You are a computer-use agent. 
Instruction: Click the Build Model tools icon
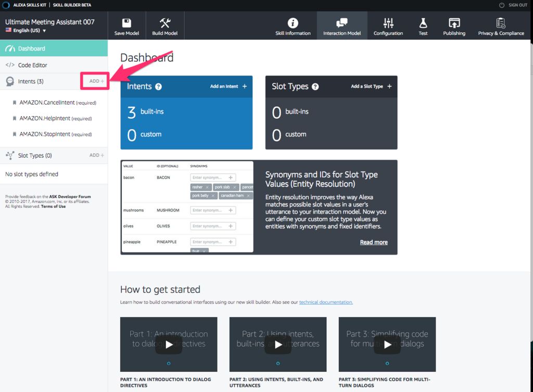(x=165, y=23)
